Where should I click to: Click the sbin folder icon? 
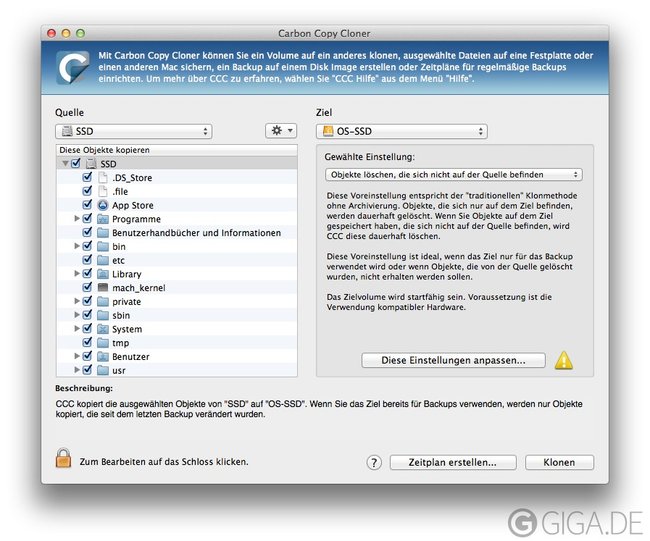pos(103,315)
